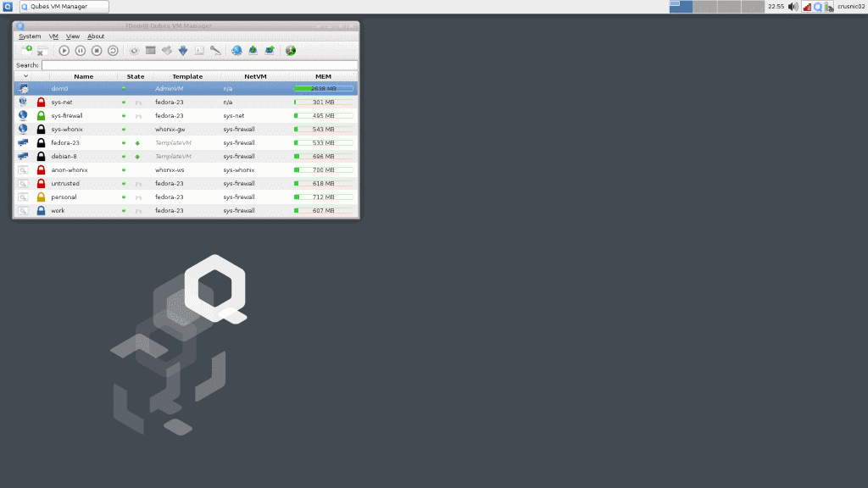Remove a qube with the red X icon

(x=42, y=51)
